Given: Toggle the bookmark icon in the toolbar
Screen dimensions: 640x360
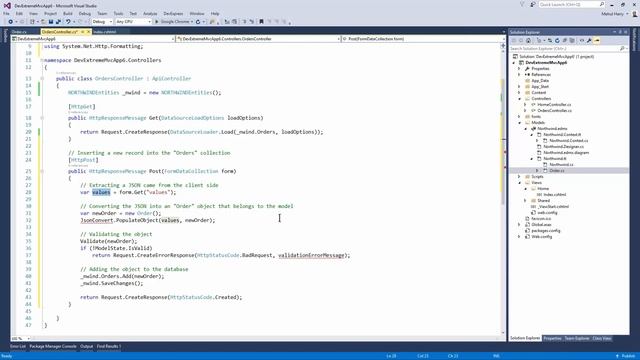Looking at the screenshot, I should click(x=261, y=22).
